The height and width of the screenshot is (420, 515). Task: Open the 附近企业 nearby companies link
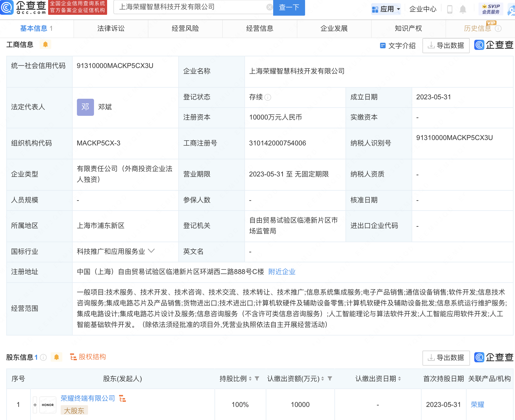coord(281,272)
